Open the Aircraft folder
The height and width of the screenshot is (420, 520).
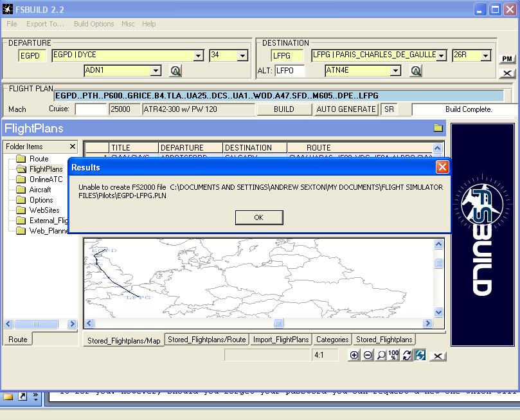pyautogui.click(x=34, y=190)
